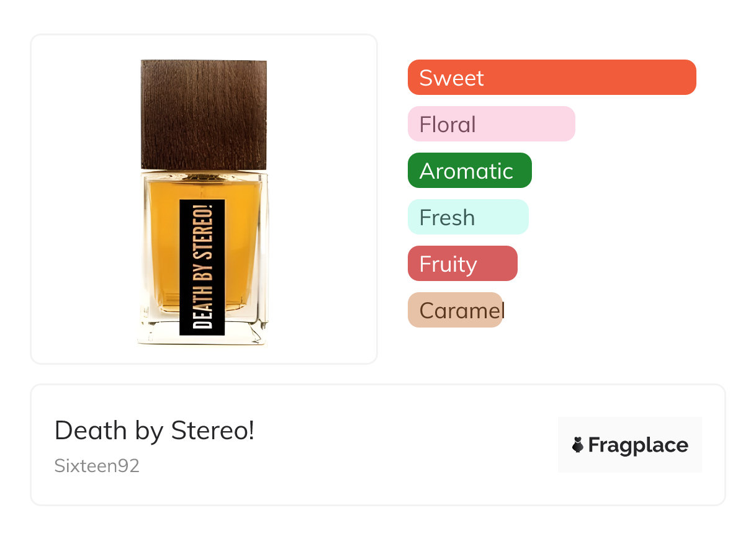Select the pink Floral accord bar
The width and height of the screenshot is (756, 536).
coord(491,124)
